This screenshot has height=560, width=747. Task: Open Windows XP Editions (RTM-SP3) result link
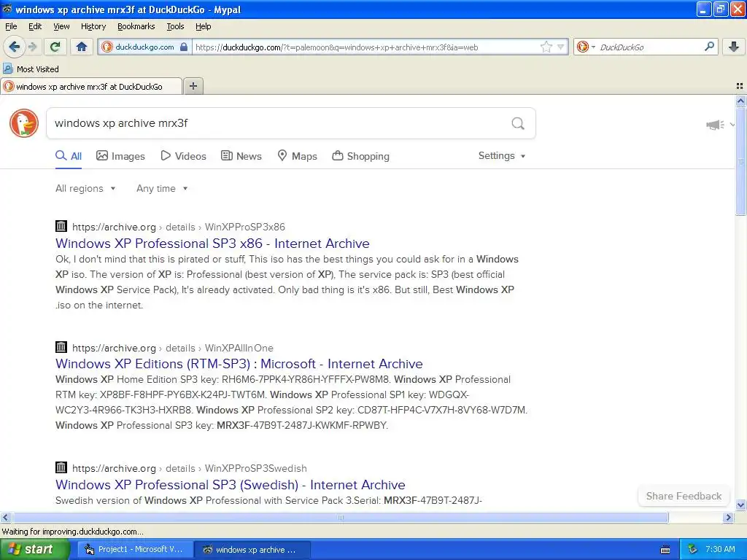239,364
